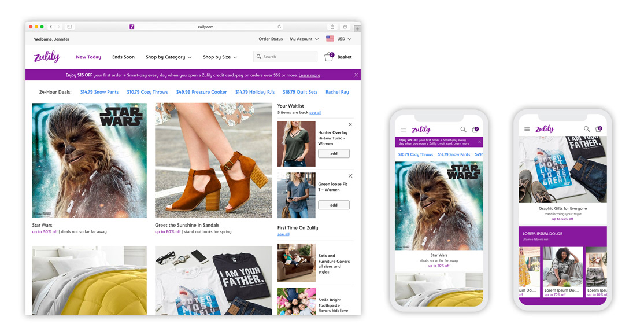Click the zulily.com address bar
The height and width of the screenshot is (324, 644).
tap(205, 27)
